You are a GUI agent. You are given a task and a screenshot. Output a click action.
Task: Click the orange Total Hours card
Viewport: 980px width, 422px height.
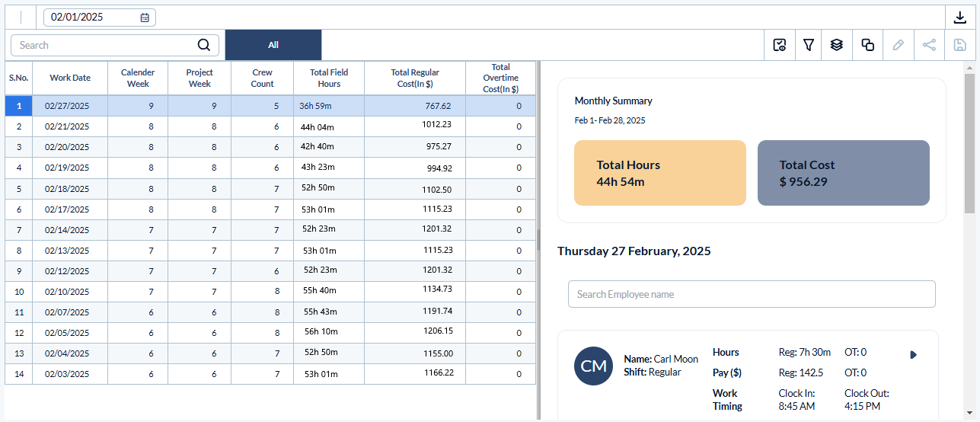coord(660,173)
